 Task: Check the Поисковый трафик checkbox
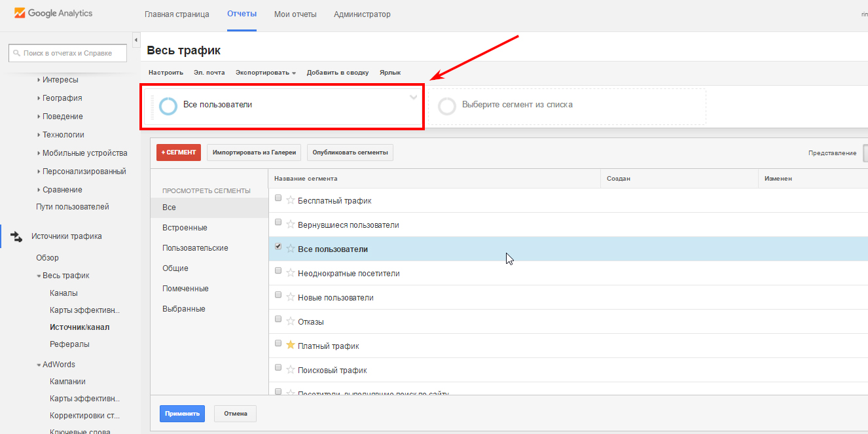click(x=278, y=367)
